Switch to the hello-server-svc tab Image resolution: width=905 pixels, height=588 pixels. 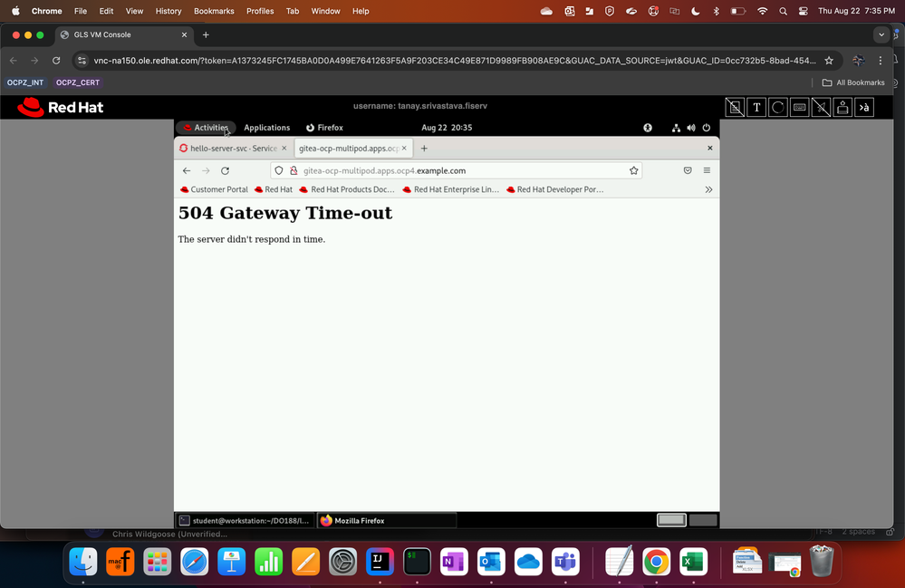click(x=232, y=148)
